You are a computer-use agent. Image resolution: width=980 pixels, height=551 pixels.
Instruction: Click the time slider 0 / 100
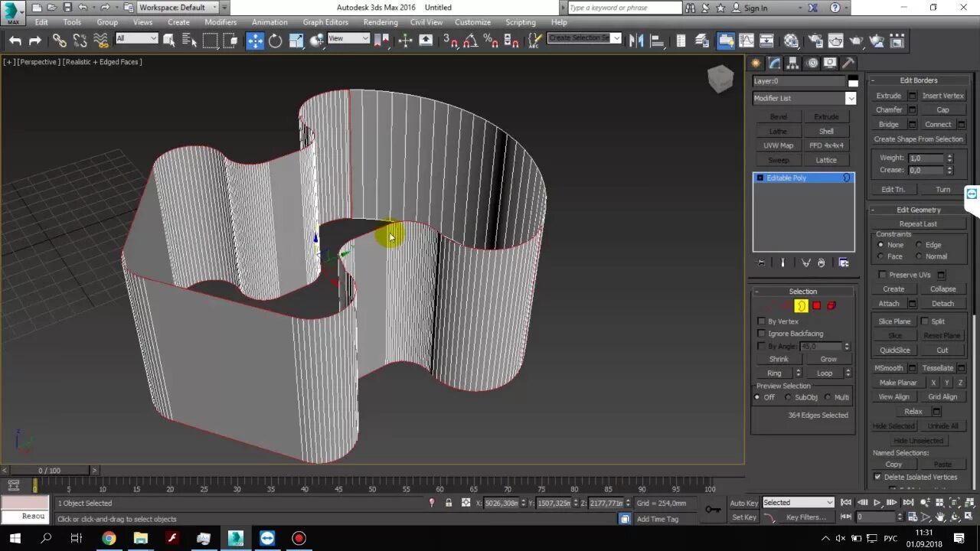tap(50, 471)
